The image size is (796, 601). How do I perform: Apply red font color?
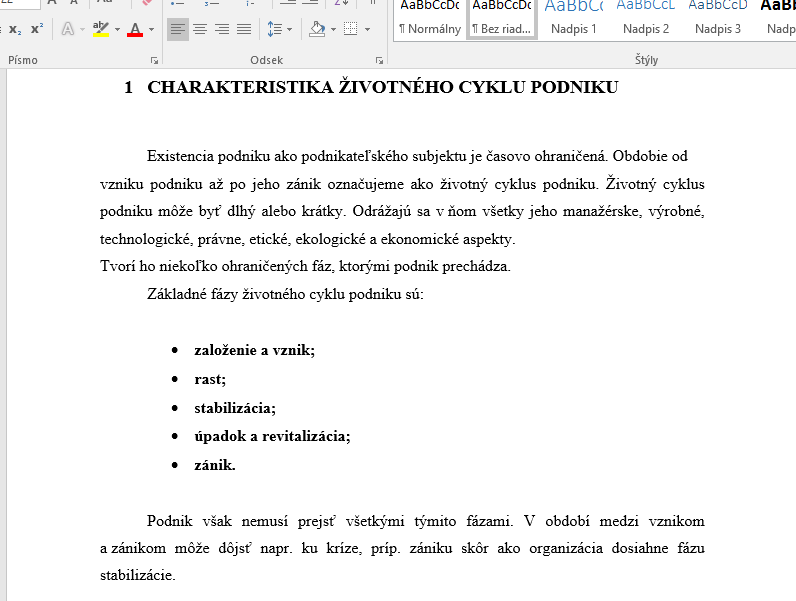(x=135, y=29)
